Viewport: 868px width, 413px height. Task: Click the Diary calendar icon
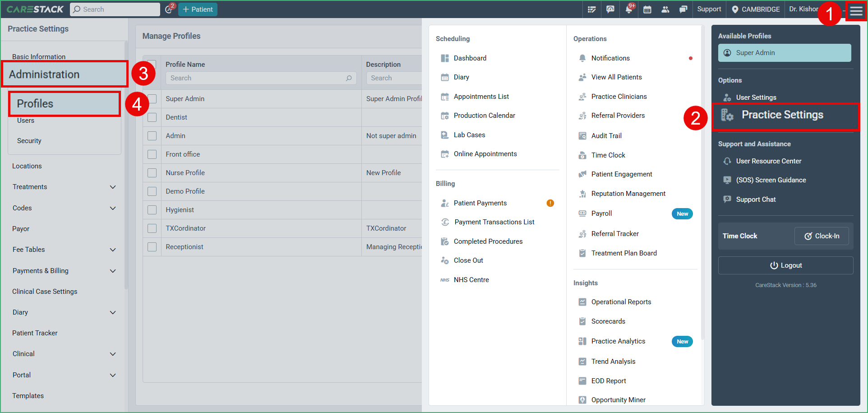pos(445,77)
